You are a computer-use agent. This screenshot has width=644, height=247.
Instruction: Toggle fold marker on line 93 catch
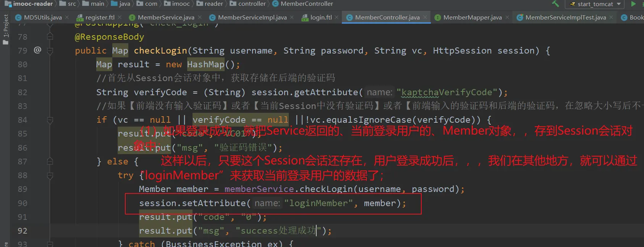coord(50,244)
